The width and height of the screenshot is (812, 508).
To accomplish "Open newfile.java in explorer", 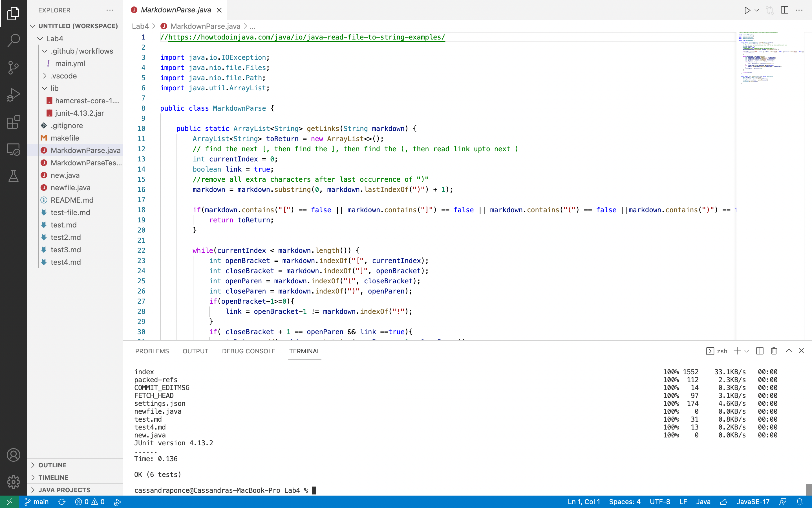I will [x=75, y=188].
